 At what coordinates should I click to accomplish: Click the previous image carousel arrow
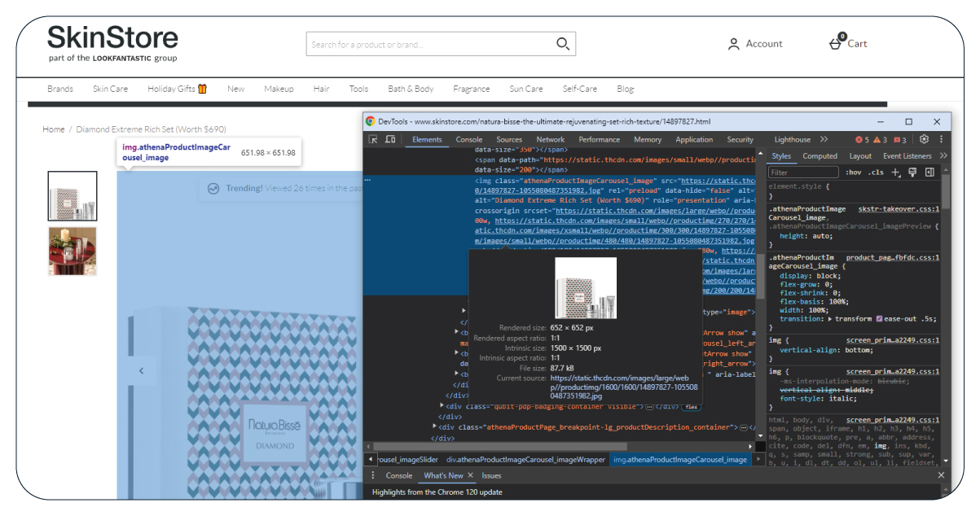click(x=141, y=371)
